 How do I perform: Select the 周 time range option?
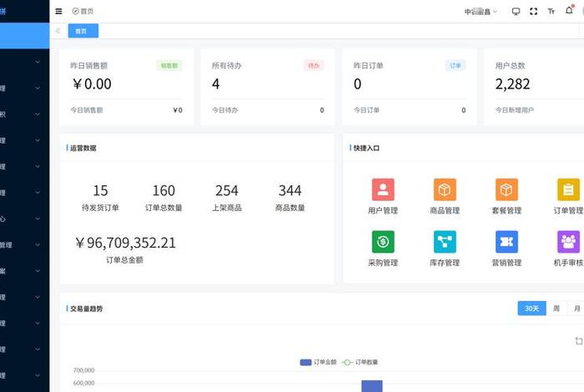coord(556,309)
